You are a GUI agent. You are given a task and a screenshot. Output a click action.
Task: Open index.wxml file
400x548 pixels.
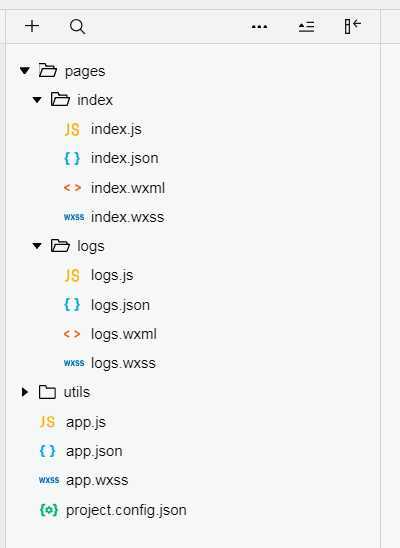128,188
